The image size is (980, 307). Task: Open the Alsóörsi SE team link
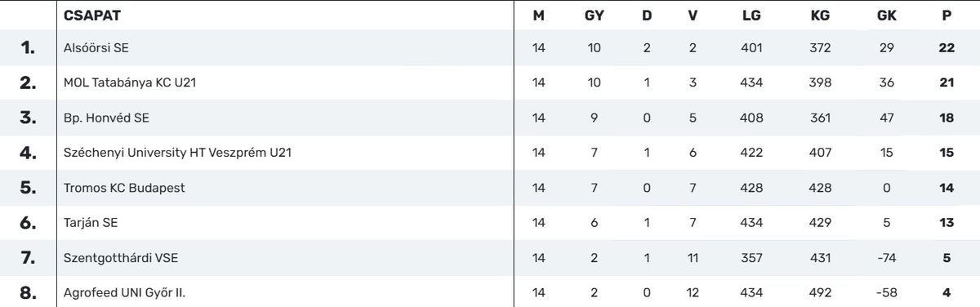pos(96,48)
